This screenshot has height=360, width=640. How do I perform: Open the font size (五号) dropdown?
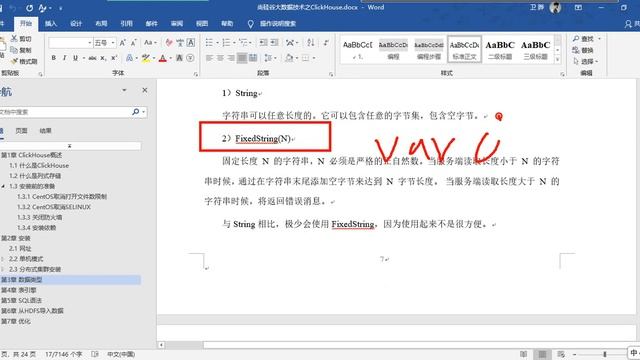click(113, 43)
